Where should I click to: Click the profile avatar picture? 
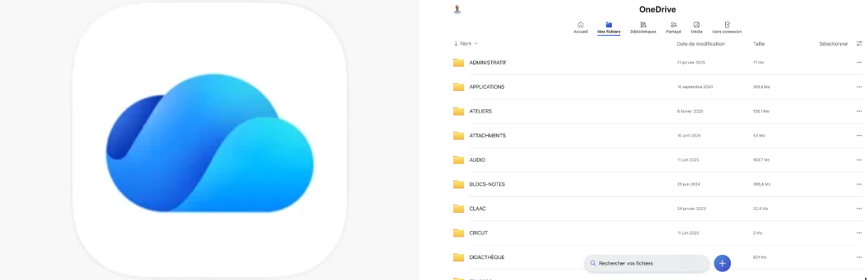pos(458,9)
